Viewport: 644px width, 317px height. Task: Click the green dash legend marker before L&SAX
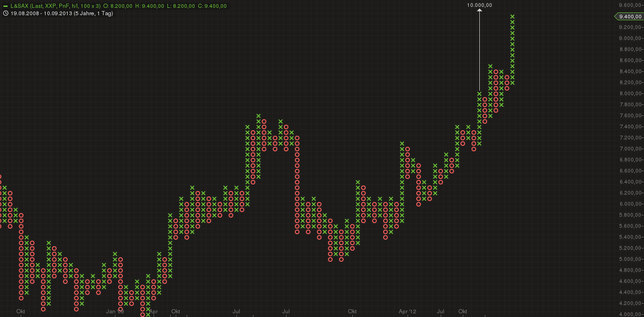[5, 6]
